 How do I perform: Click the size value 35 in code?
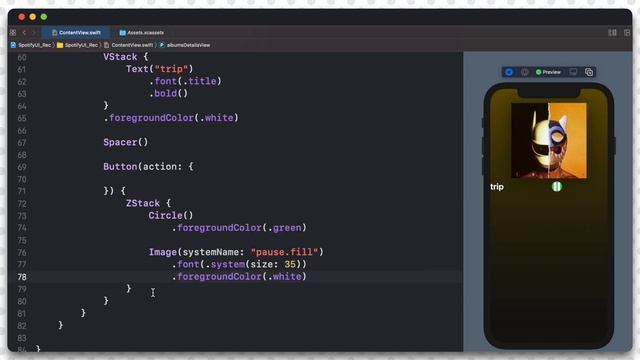pyautogui.click(x=290, y=264)
